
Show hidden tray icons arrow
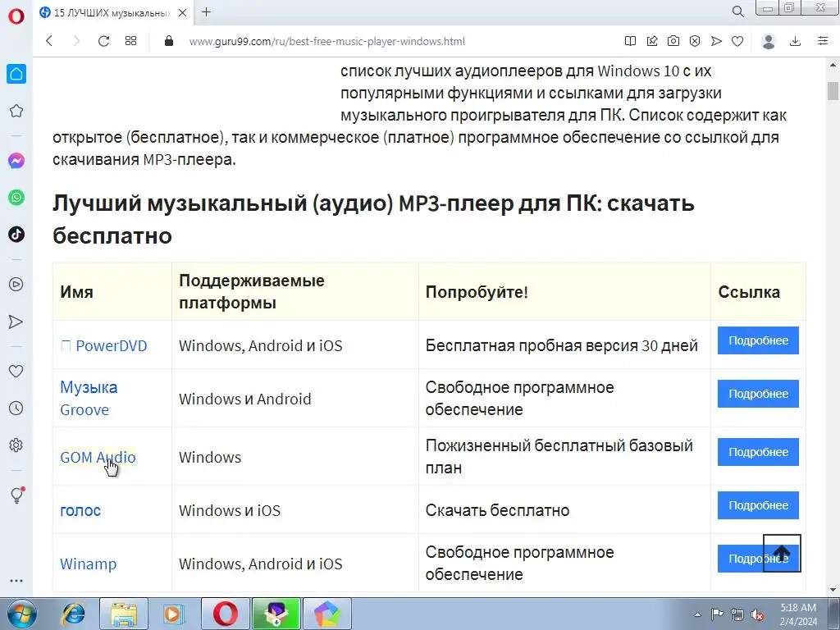point(697,614)
